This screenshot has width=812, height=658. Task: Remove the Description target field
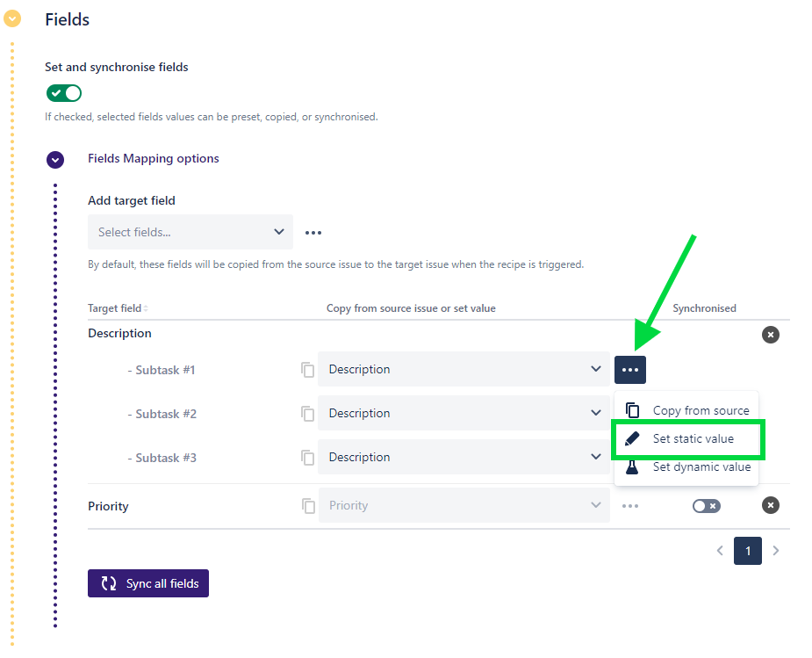(x=770, y=335)
